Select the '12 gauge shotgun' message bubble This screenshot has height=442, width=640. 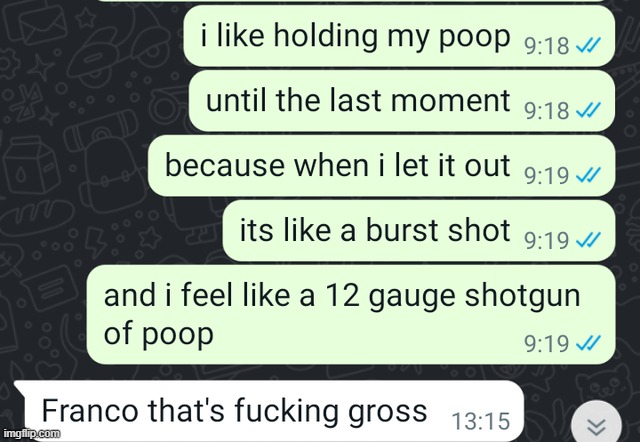[351, 314]
